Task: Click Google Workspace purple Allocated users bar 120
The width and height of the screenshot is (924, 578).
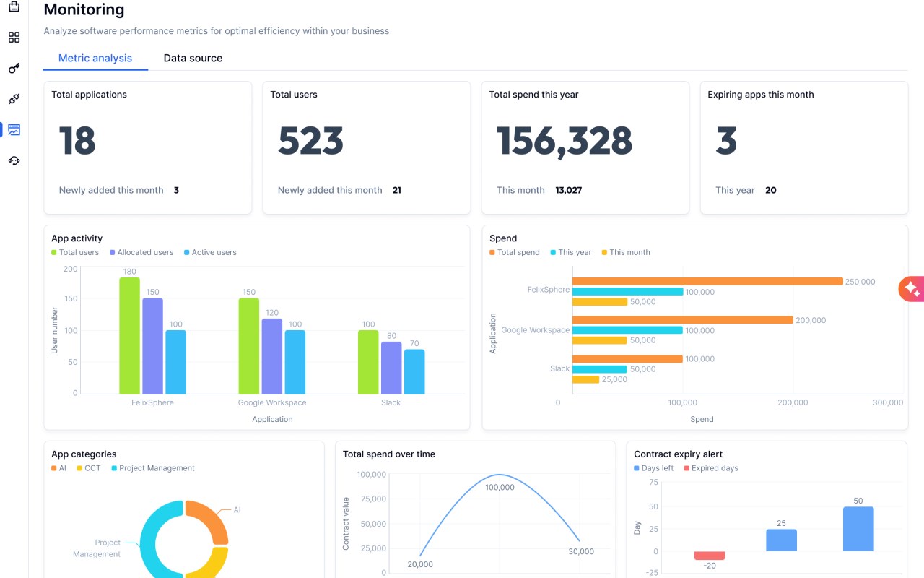Action: click(271, 356)
